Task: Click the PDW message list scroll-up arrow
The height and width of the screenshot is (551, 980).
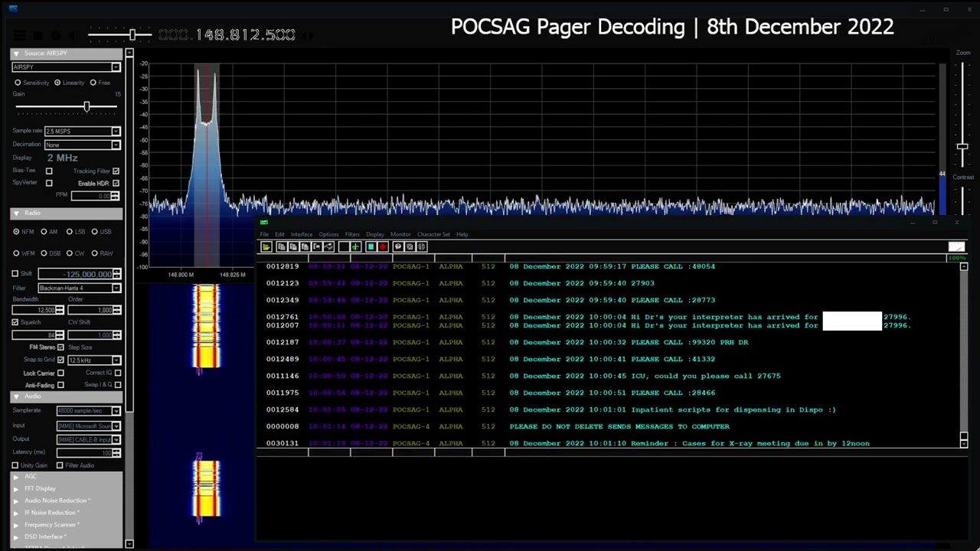Action: point(964,266)
